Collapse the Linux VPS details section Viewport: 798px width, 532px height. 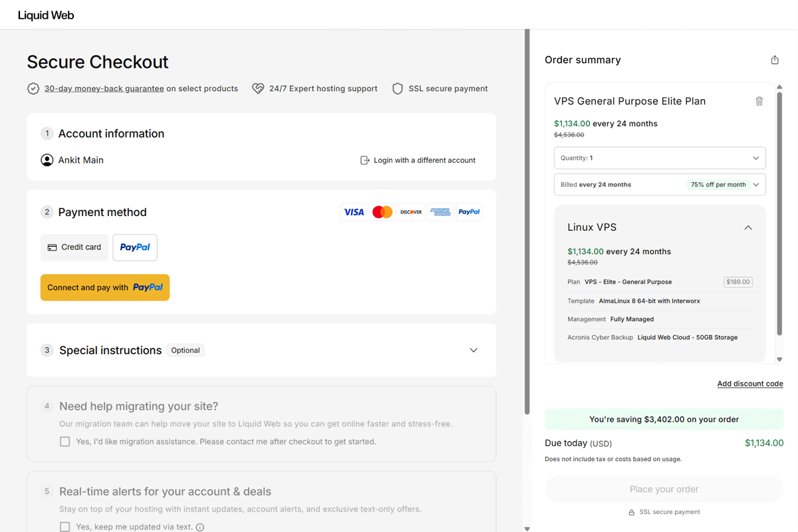[x=748, y=227]
